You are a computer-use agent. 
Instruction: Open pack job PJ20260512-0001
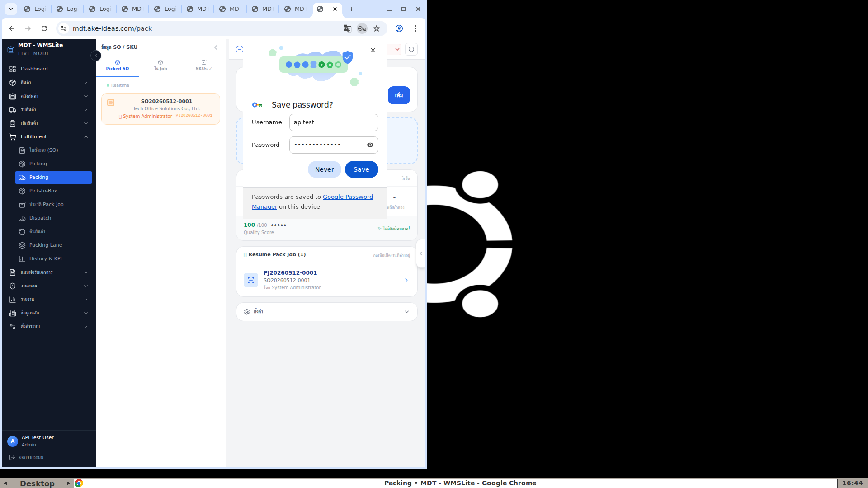pos(326,280)
